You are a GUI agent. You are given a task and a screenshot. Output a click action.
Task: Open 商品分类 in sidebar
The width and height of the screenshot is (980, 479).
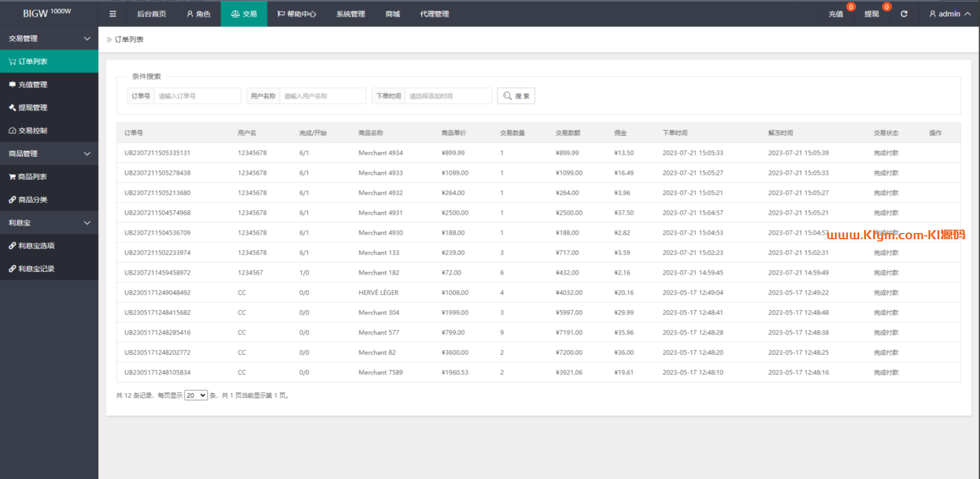tap(33, 200)
